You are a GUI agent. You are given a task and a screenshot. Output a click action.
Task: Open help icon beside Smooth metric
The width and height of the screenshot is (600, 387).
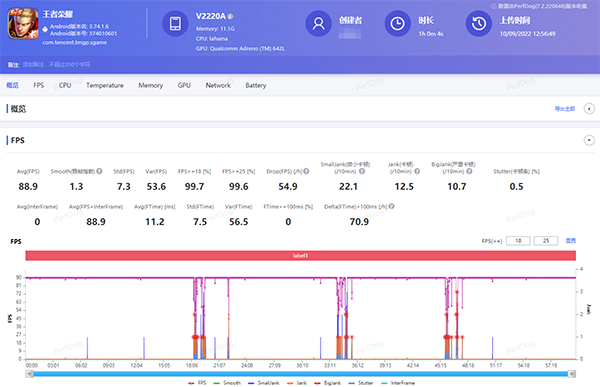[99, 171]
